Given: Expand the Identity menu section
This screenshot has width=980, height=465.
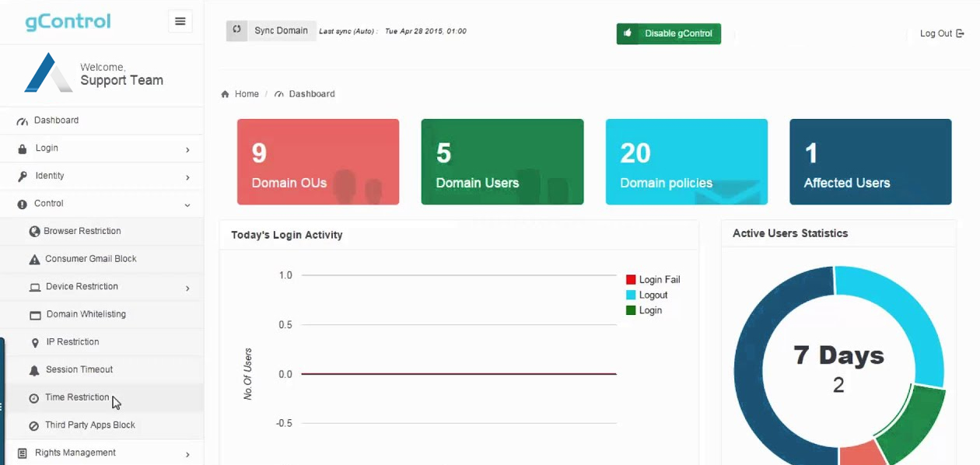Looking at the screenshot, I should [x=48, y=176].
